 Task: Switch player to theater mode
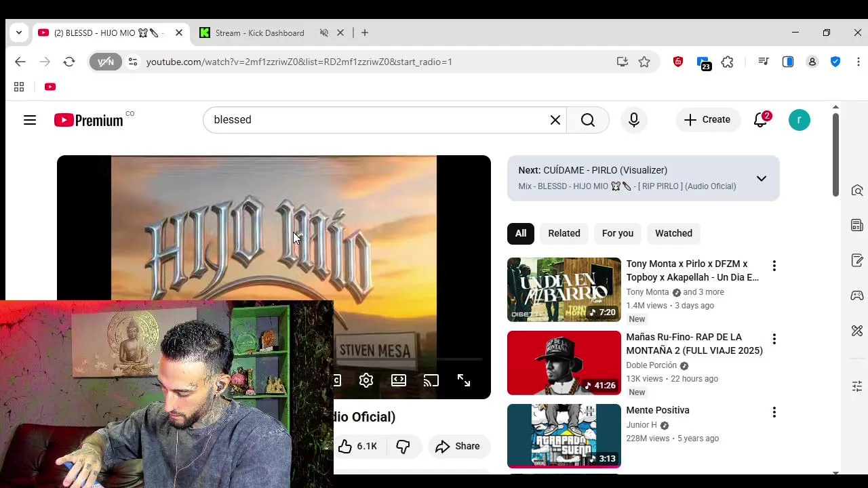tap(399, 380)
